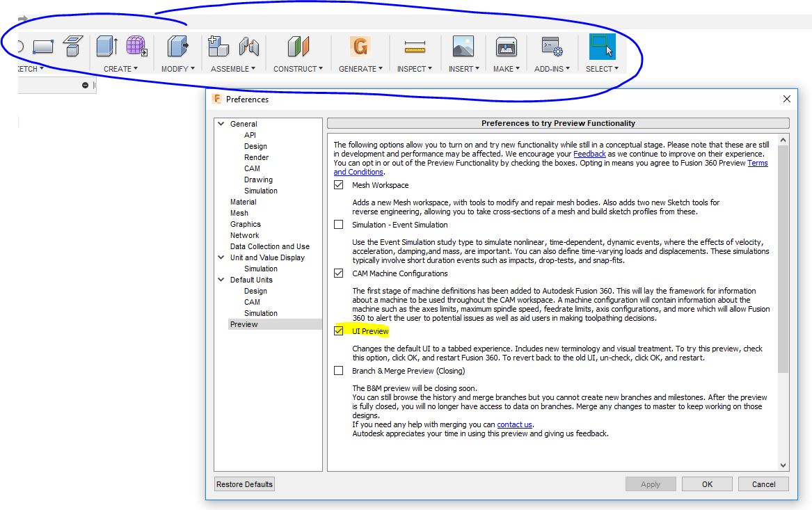This screenshot has width=812, height=510.
Task: Select the Joint tool icon
Action: [249, 46]
